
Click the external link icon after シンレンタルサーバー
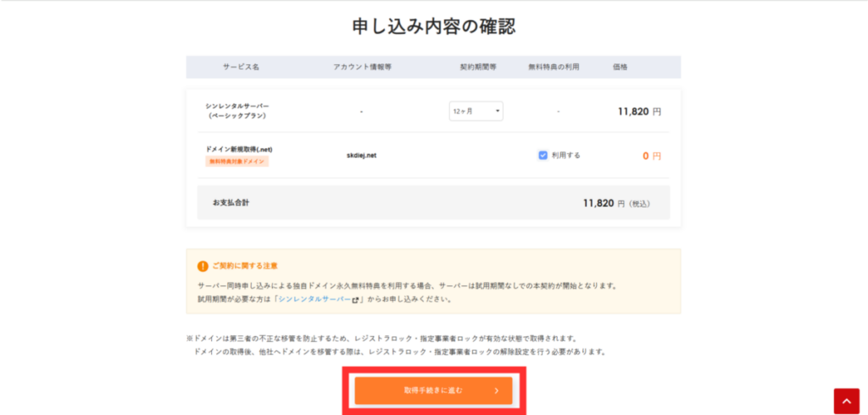pyautogui.click(x=356, y=300)
